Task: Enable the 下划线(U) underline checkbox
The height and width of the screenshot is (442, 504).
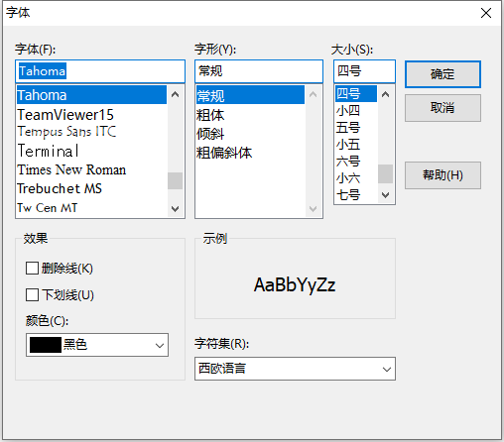Action: pos(32,294)
